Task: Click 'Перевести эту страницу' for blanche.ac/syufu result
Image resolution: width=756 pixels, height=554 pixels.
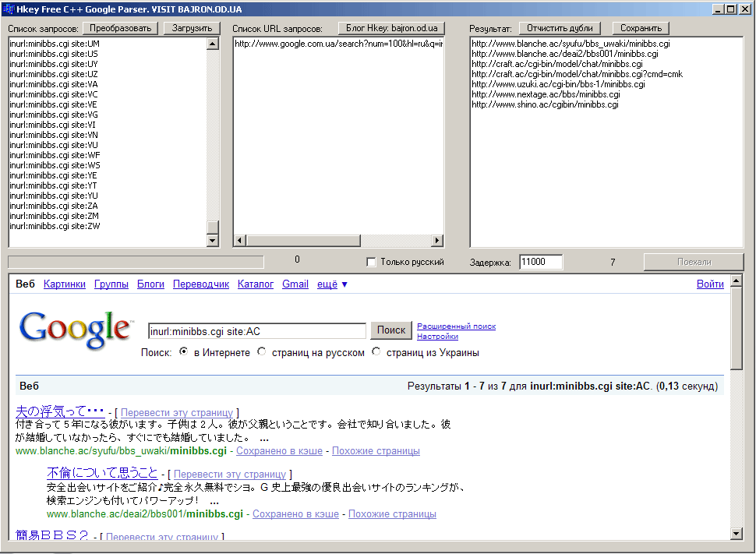Action: tap(176, 413)
